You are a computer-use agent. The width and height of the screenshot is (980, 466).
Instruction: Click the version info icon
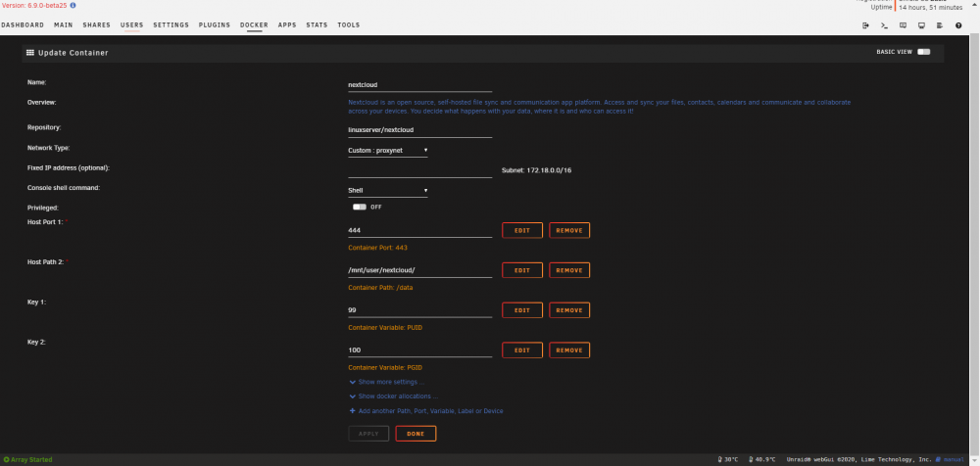click(x=73, y=5)
